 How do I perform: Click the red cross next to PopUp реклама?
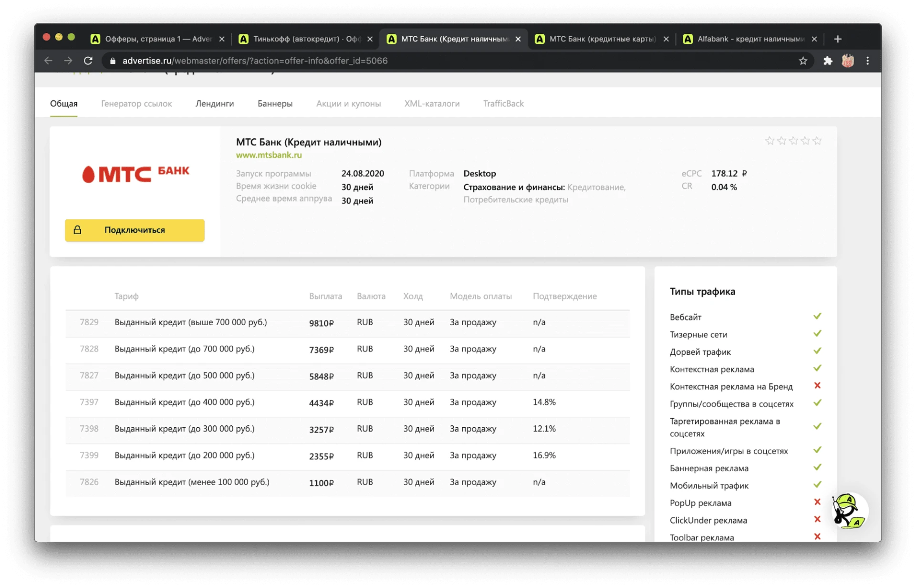(817, 502)
